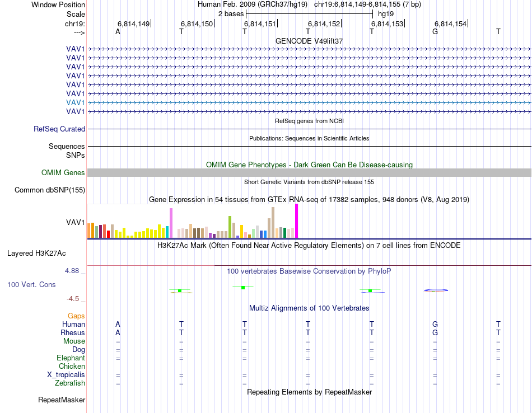Click the chr19:6,814,149-6,814,155 (7 bp) position text
Image resolution: width=532 pixels, height=413 pixels.
coord(367,4)
